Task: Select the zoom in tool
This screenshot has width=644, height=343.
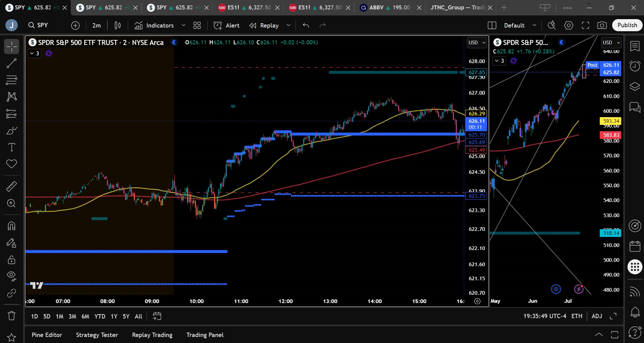Action: click(11, 203)
